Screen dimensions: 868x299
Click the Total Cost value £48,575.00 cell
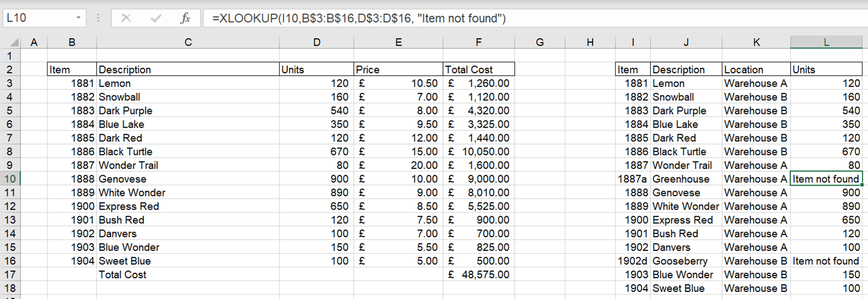[478, 275]
